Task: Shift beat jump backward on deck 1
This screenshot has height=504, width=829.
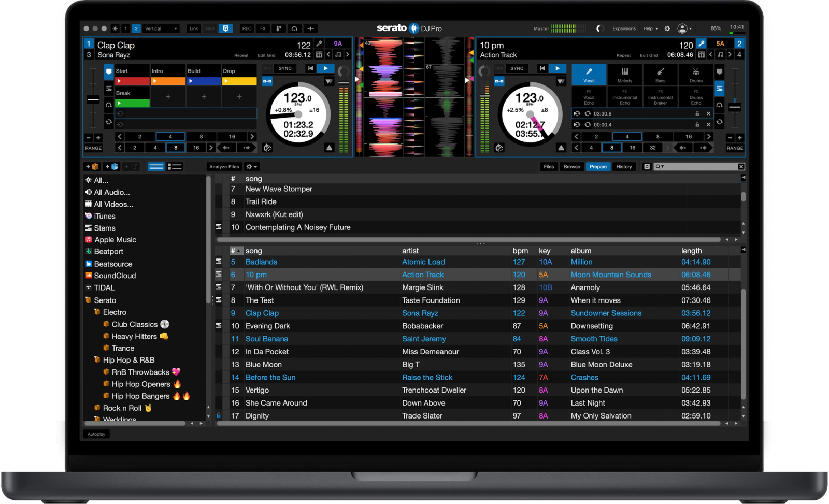Action: (226, 148)
